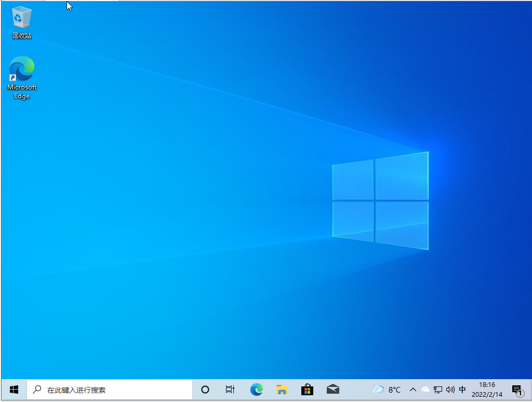Screen dimensions: 532x402
Task: Click the 8°C temperature reading
Action: pos(394,390)
